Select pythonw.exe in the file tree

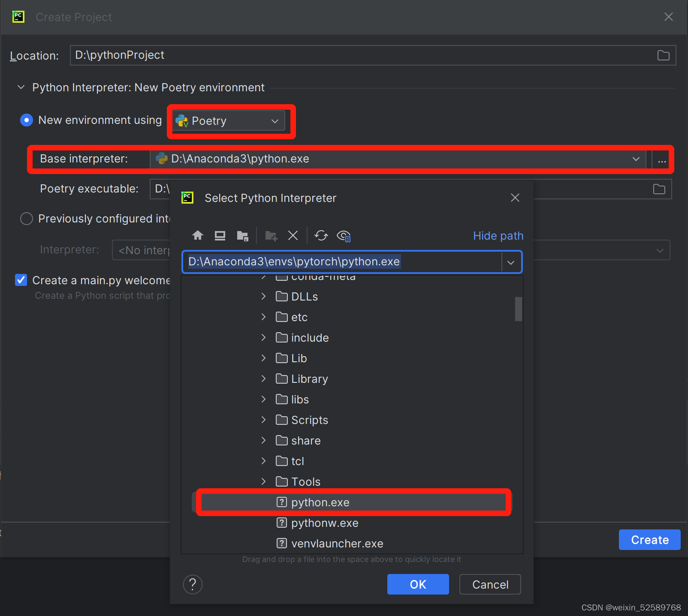[353, 523]
